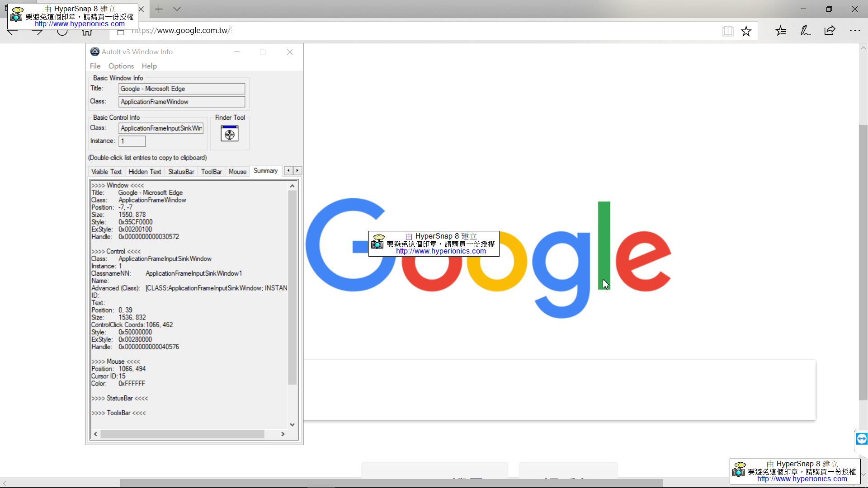Click summary list horizontal scroll right arrow
The image size is (868, 488).
click(x=283, y=434)
